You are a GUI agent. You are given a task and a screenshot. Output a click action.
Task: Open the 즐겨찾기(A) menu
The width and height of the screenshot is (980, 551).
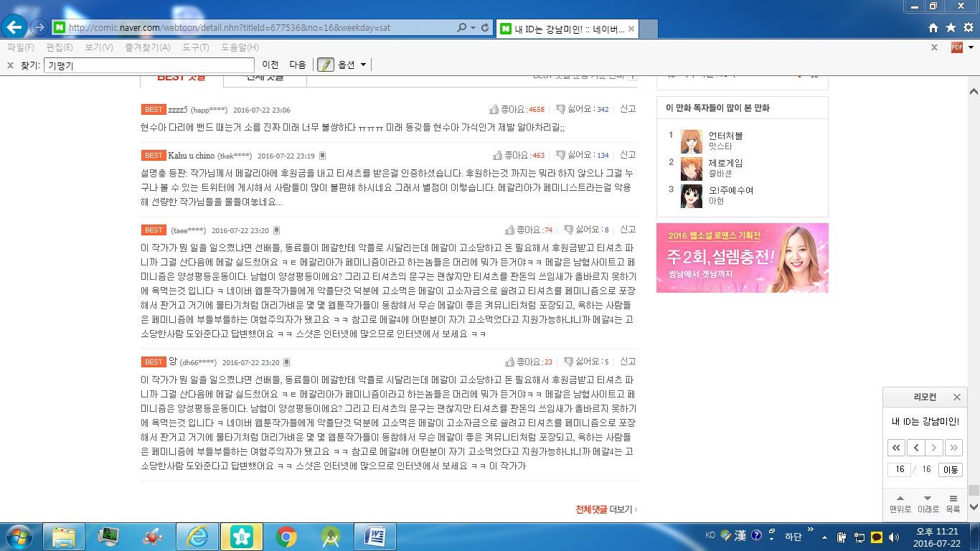pyautogui.click(x=147, y=47)
